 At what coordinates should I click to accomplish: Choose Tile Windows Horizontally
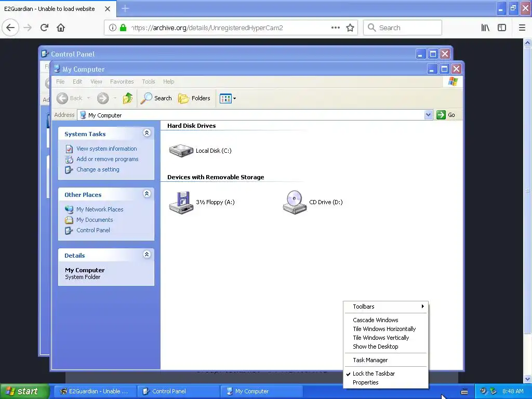[x=386, y=329]
